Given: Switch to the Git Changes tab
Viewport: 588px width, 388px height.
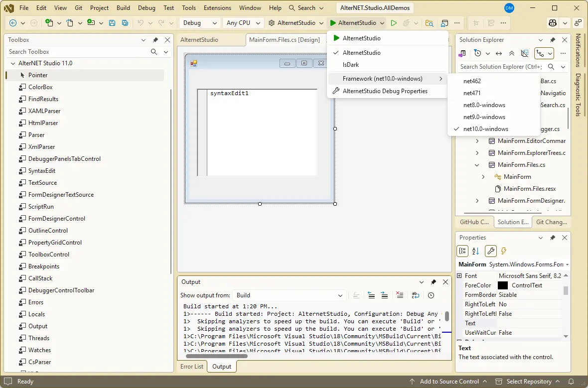Looking at the screenshot, I should click(551, 222).
